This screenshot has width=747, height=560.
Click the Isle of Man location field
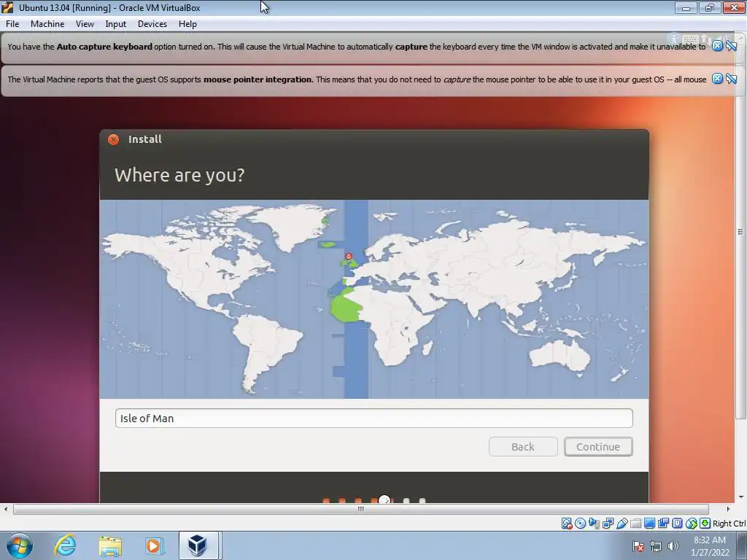coord(374,418)
